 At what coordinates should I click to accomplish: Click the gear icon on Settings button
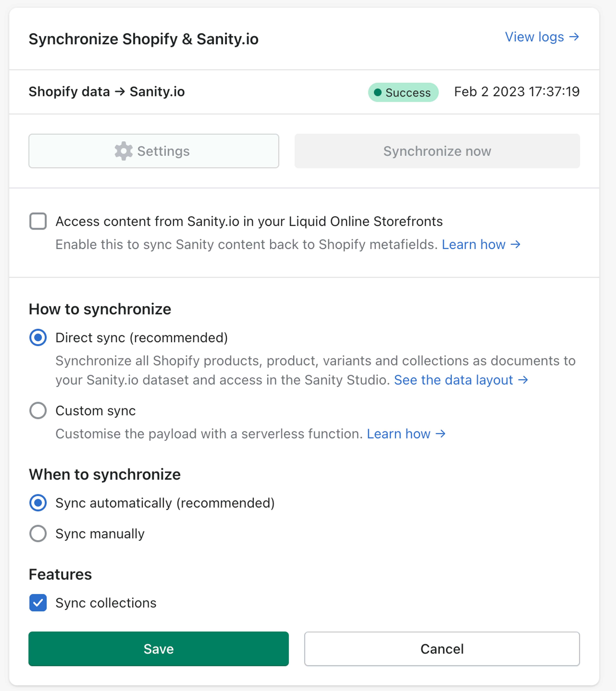tap(123, 151)
